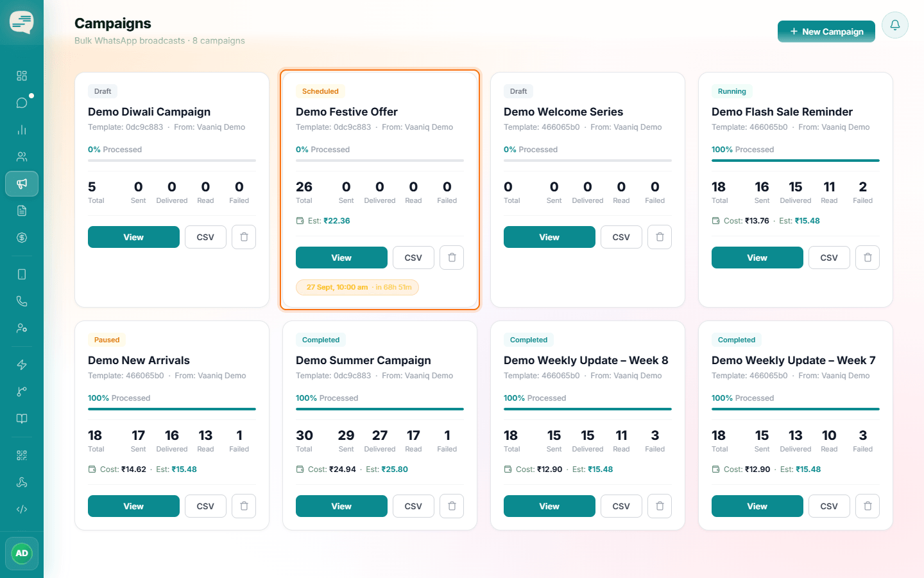Click the Running status badge
The image size is (924, 578).
[x=732, y=91]
